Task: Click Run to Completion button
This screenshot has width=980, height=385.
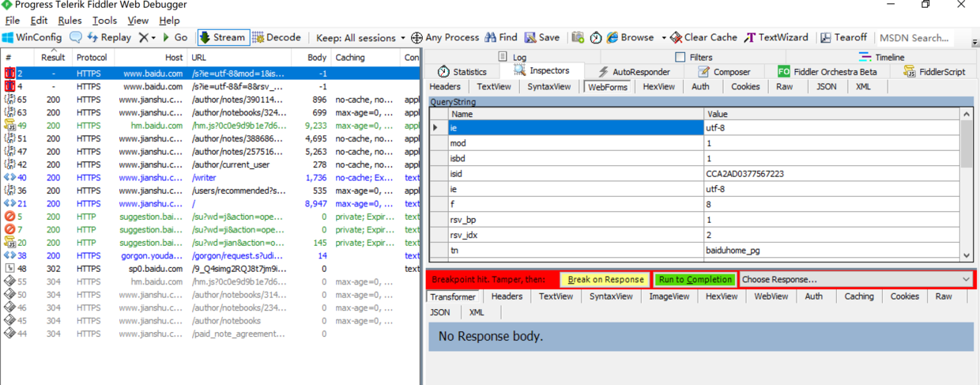Action: (695, 279)
